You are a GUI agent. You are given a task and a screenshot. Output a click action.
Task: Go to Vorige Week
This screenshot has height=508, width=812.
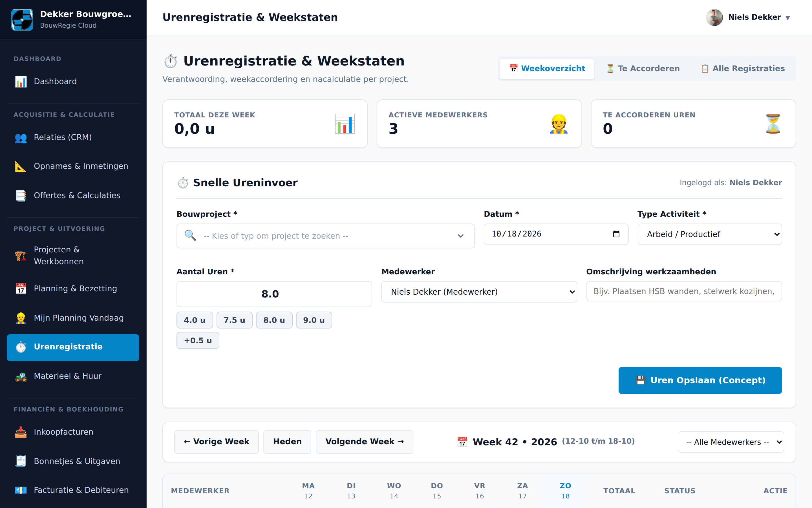coord(217,442)
